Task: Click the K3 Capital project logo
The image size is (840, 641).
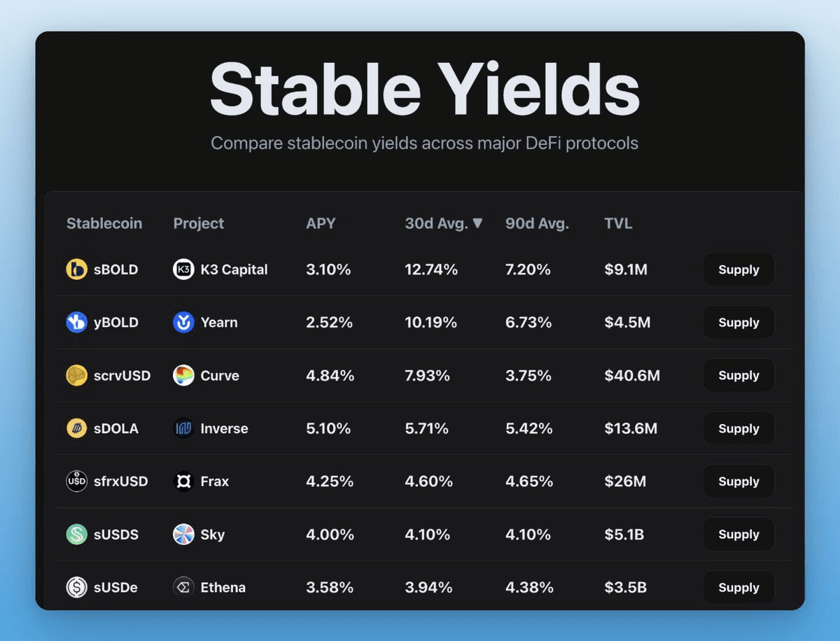Action: [183, 269]
